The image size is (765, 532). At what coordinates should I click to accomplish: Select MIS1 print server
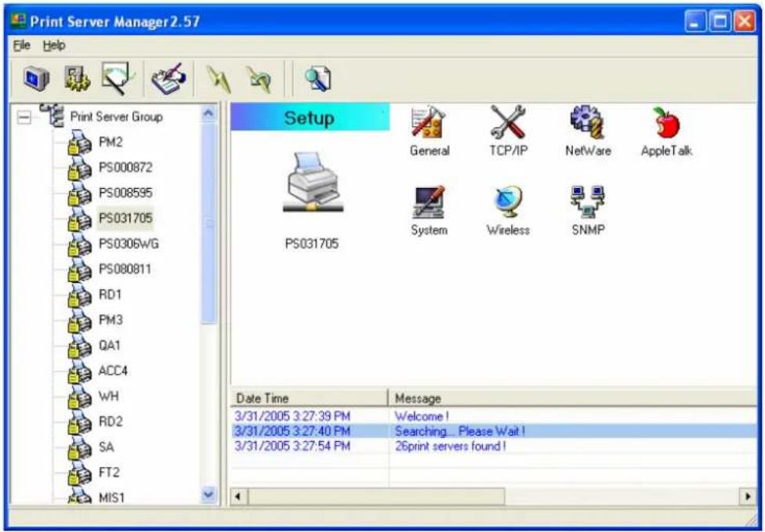[x=111, y=498]
